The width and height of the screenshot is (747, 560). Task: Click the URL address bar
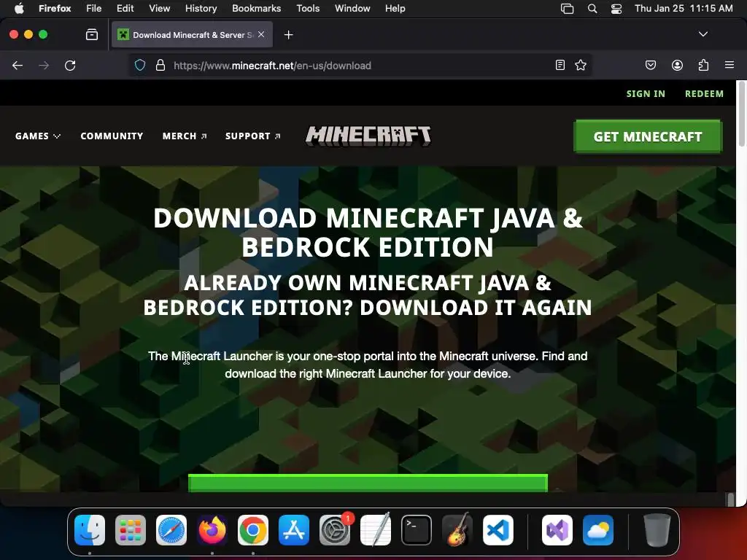tap(362, 66)
